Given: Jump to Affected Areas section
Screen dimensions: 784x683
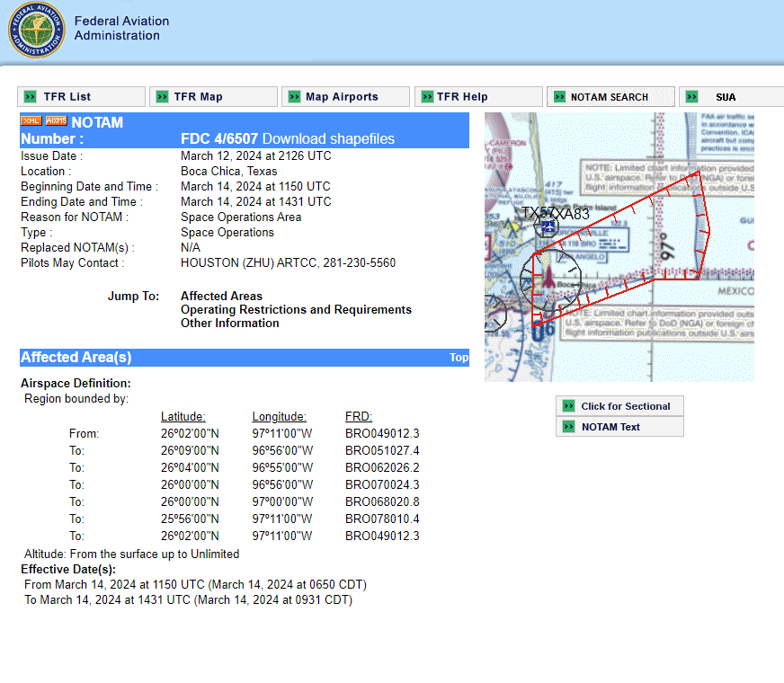Looking at the screenshot, I should click(x=221, y=296).
